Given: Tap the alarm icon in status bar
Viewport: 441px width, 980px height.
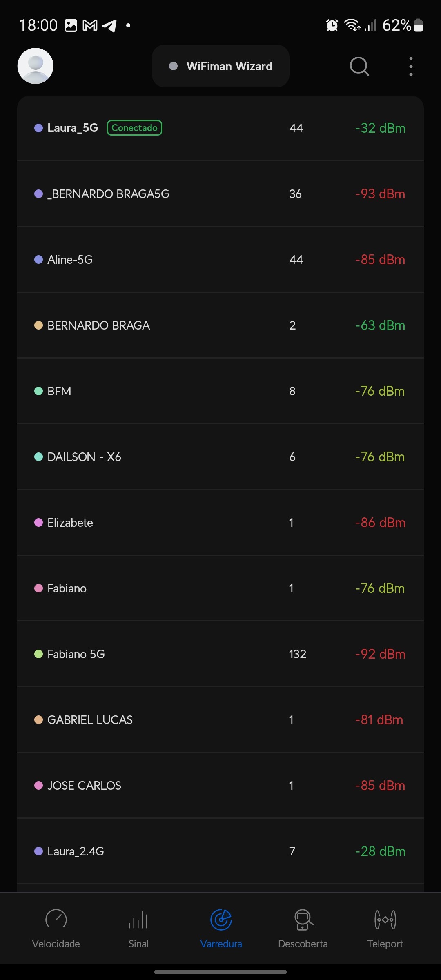Looking at the screenshot, I should (332, 25).
